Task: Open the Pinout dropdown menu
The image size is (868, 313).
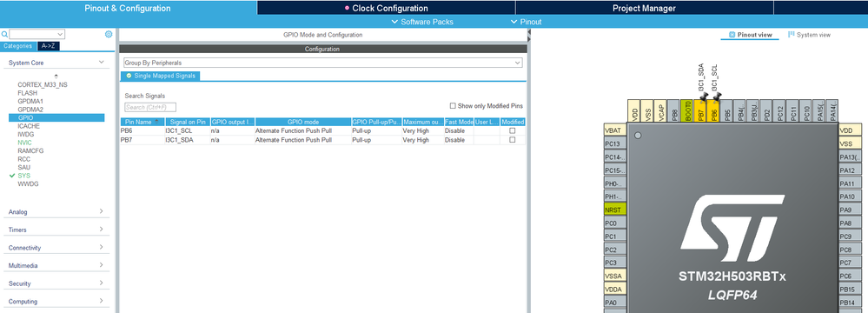Action: pos(526,22)
